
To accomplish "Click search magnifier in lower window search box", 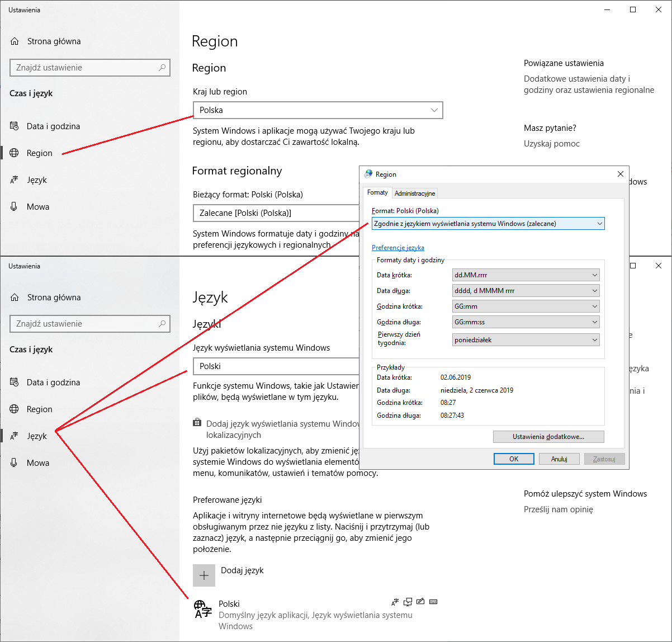I will point(162,324).
